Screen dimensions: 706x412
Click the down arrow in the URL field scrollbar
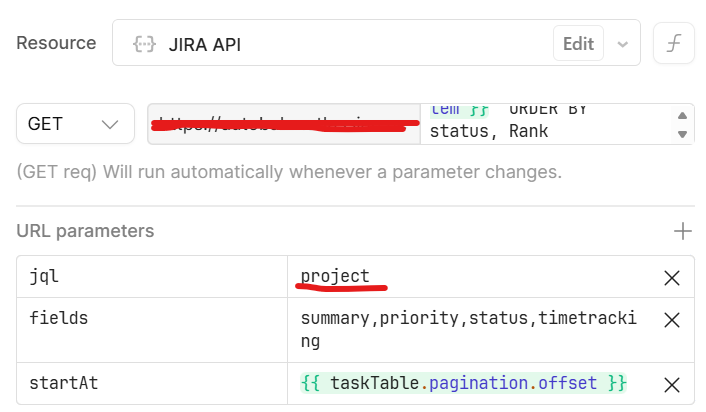coord(682,134)
